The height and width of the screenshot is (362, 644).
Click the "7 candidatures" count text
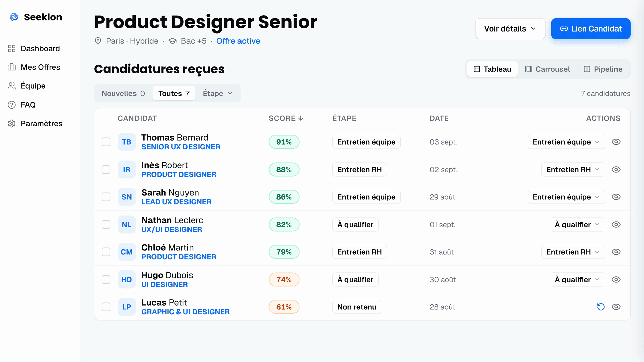[x=605, y=93]
